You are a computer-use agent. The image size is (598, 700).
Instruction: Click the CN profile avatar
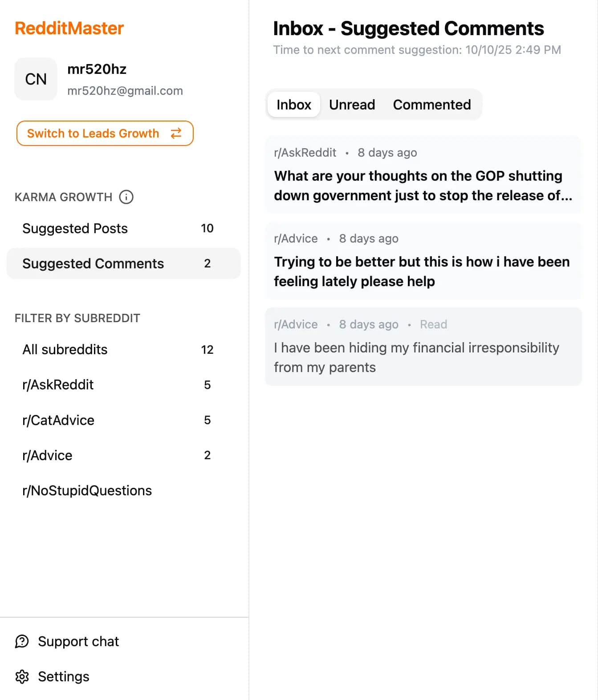coord(36,79)
